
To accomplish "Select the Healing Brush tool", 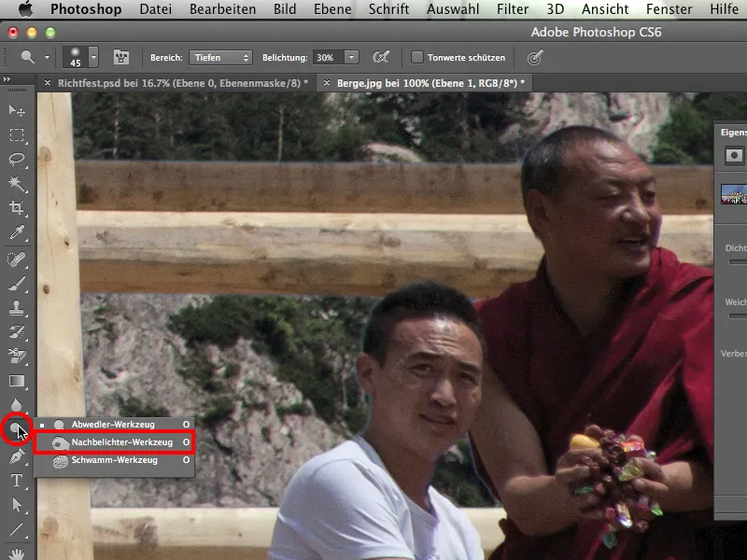I will 17,259.
